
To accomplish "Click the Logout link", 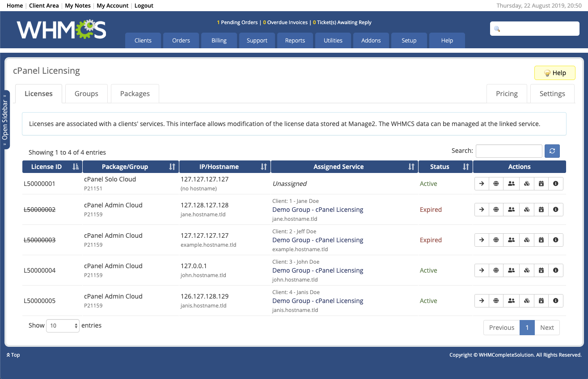I will 144,6.
